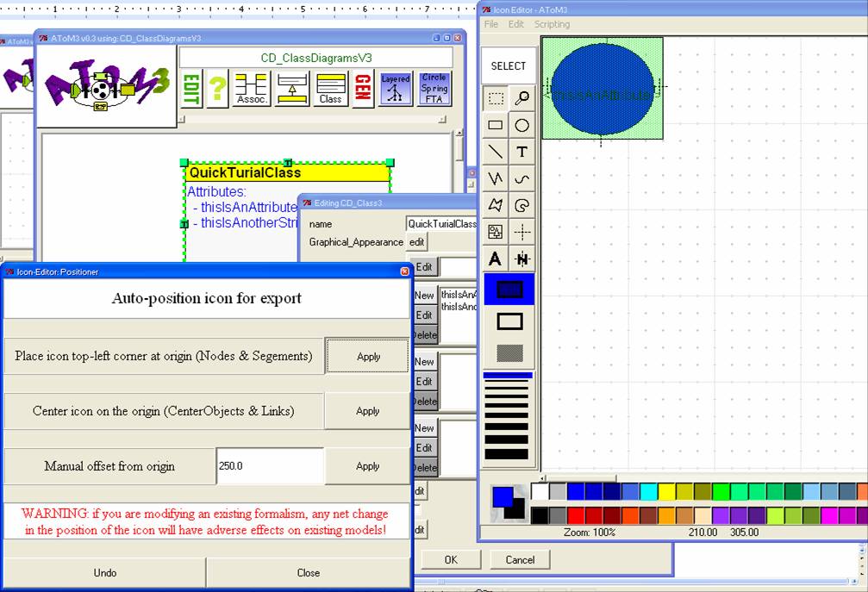Click the Assoc. association icon
The width and height of the screenshot is (868, 592).
pos(251,89)
